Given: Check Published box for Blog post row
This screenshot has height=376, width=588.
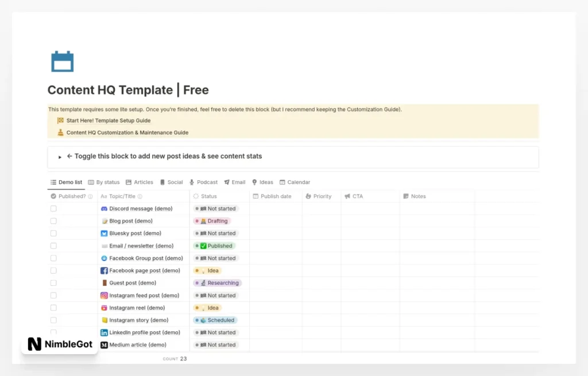Looking at the screenshot, I should click(x=53, y=221).
